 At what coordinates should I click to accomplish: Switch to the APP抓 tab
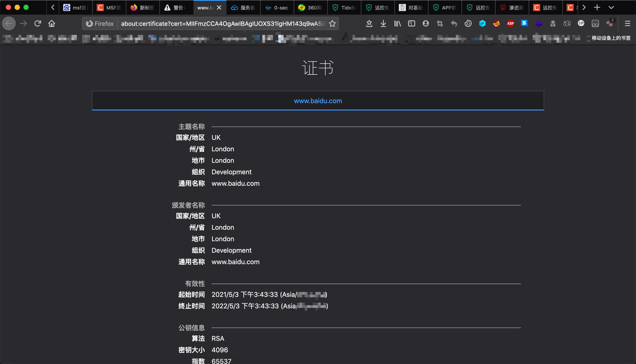tap(445, 8)
